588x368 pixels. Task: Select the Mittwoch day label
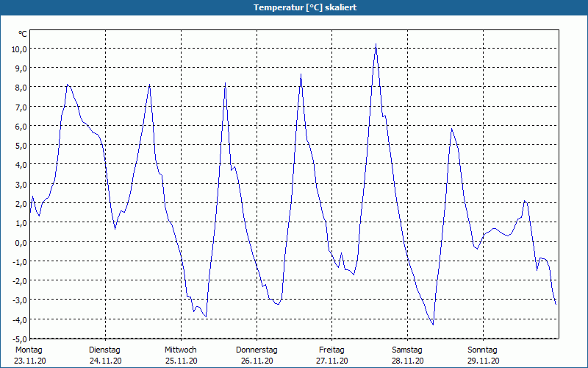click(180, 350)
